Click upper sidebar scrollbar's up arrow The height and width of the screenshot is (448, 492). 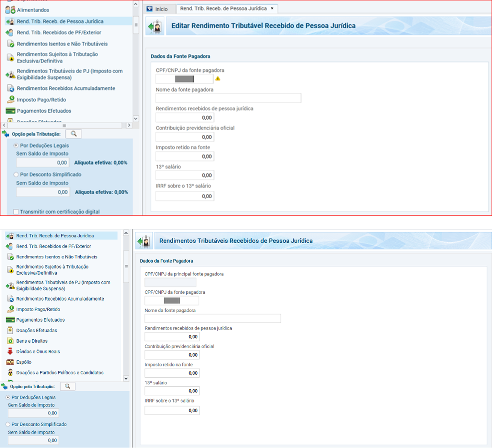136,4
